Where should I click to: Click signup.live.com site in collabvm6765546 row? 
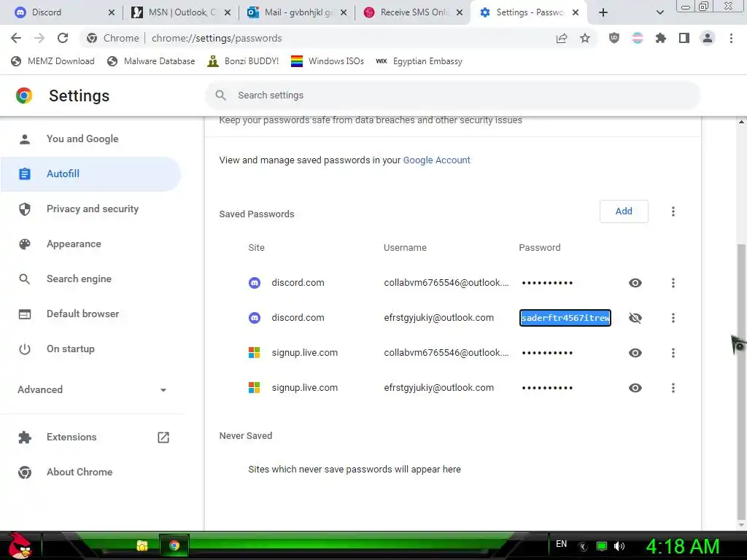tap(304, 353)
